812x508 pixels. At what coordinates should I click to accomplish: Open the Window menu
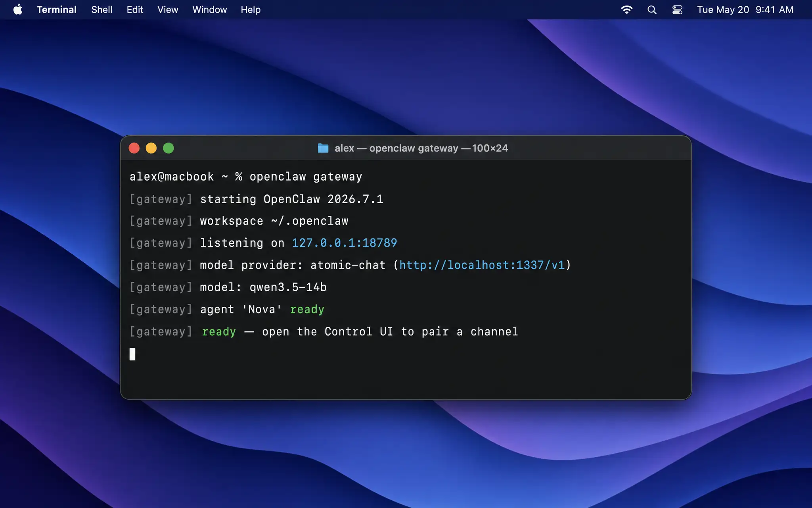[x=210, y=10]
